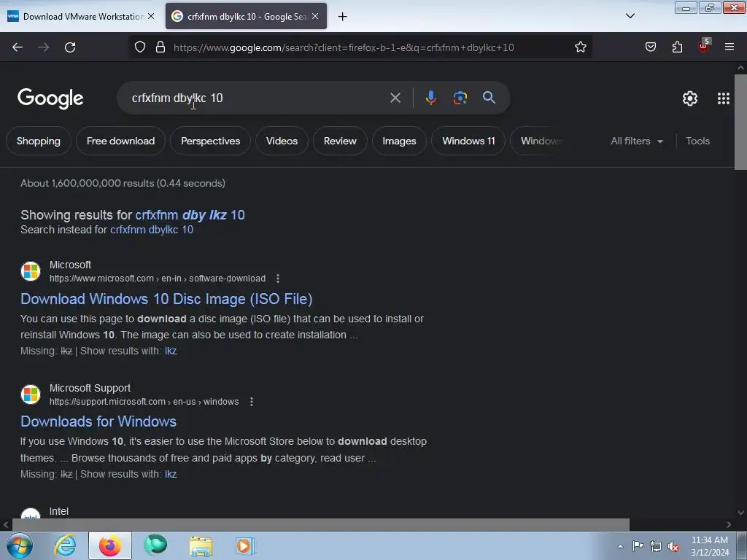
Task: Select the Shopping filter chip
Action: (x=39, y=141)
